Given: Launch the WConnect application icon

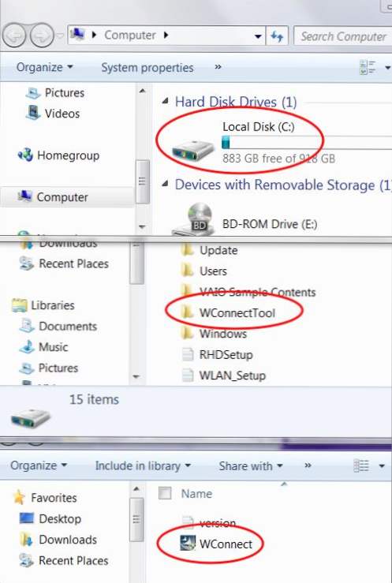Looking at the screenshot, I should [188, 544].
